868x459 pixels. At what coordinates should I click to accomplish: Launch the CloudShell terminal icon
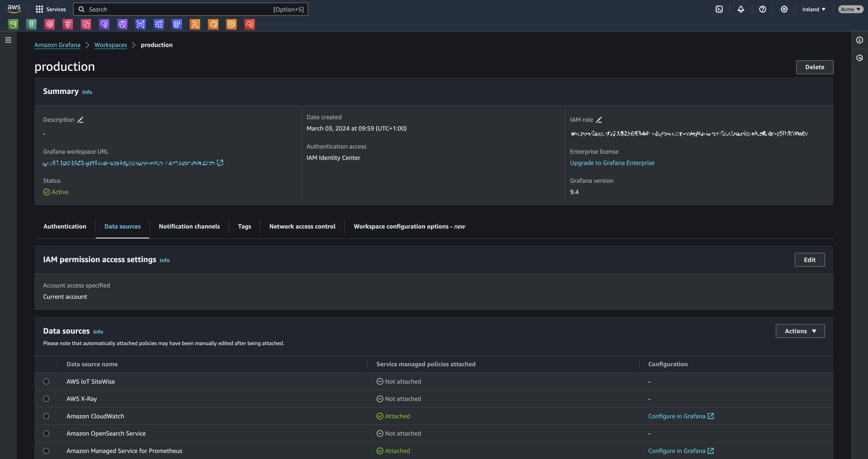719,9
